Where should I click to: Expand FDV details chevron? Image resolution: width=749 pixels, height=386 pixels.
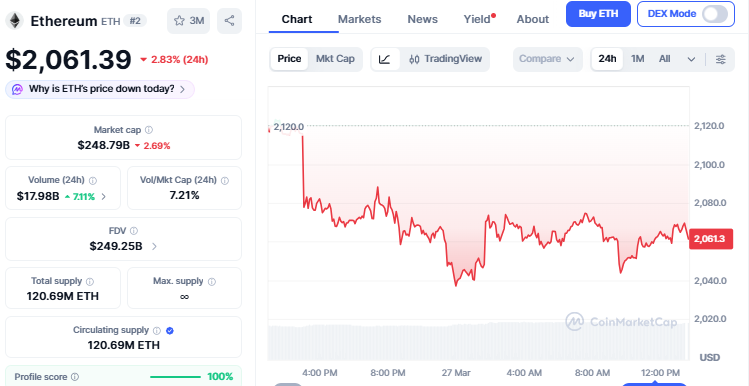point(154,247)
